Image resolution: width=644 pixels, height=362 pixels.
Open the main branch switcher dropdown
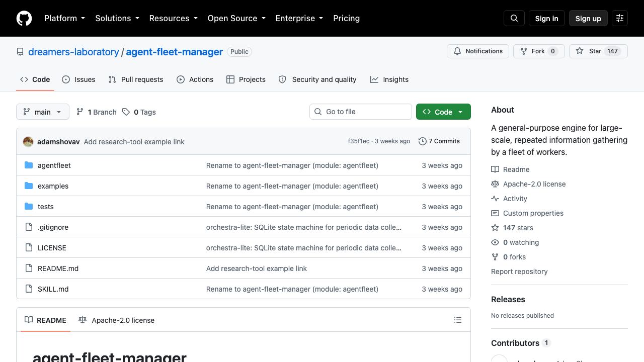click(43, 112)
